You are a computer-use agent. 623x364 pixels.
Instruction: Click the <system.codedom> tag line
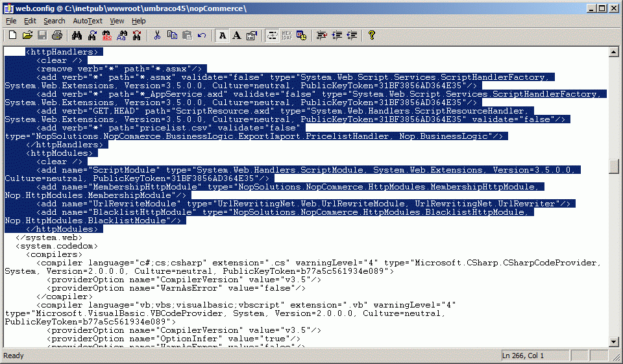pyautogui.click(x=56, y=246)
